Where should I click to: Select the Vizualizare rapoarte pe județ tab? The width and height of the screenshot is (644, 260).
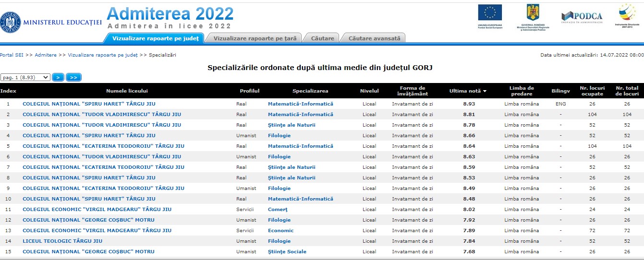(155, 38)
